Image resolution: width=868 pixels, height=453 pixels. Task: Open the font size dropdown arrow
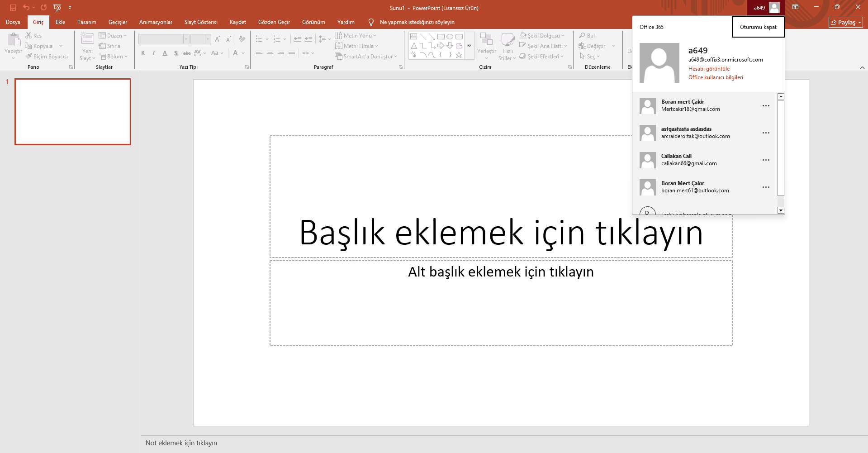coord(208,39)
